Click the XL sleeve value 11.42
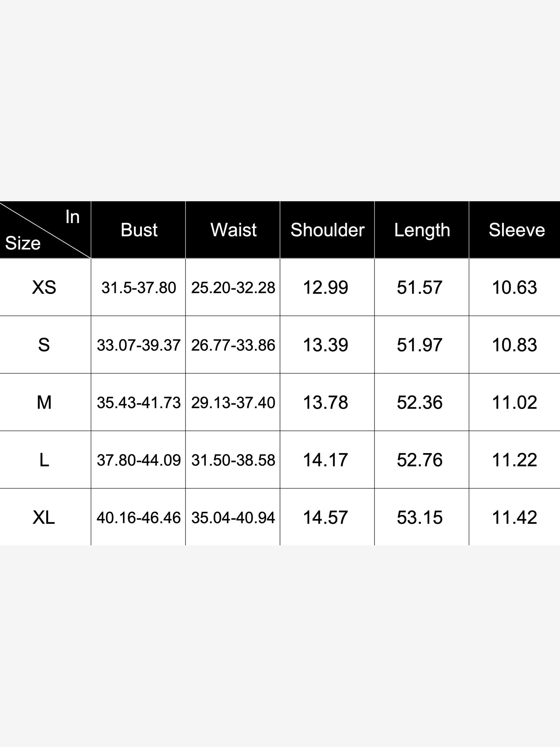 point(514,517)
